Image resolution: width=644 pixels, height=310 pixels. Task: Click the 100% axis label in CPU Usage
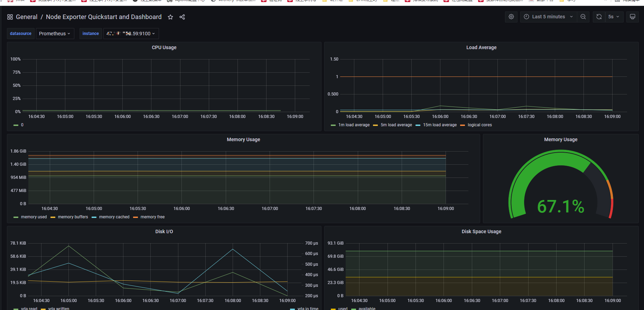(16, 59)
